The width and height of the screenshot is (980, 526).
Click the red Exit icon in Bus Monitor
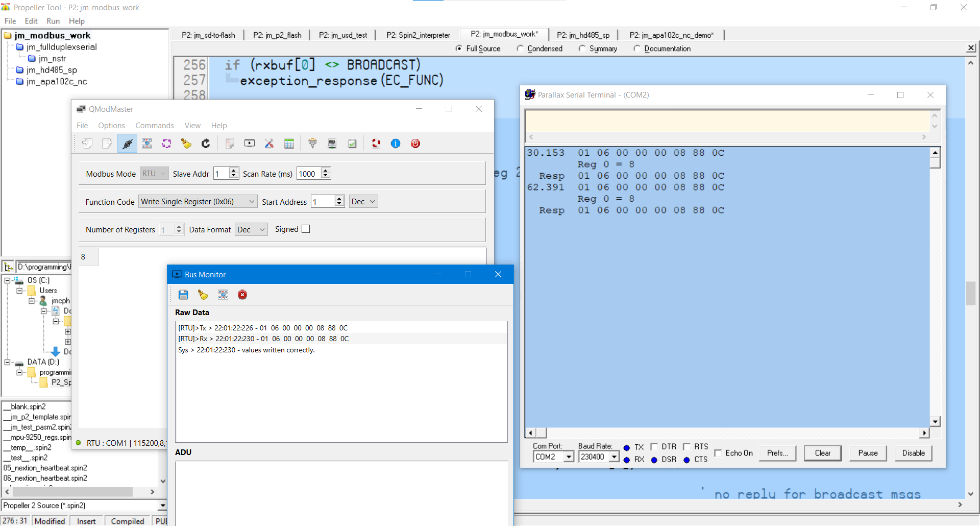pos(242,295)
